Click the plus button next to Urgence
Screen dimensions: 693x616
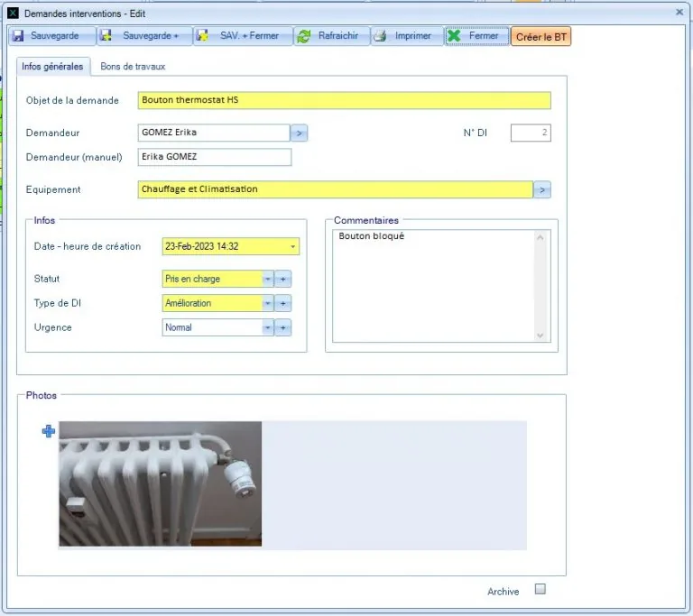point(283,327)
